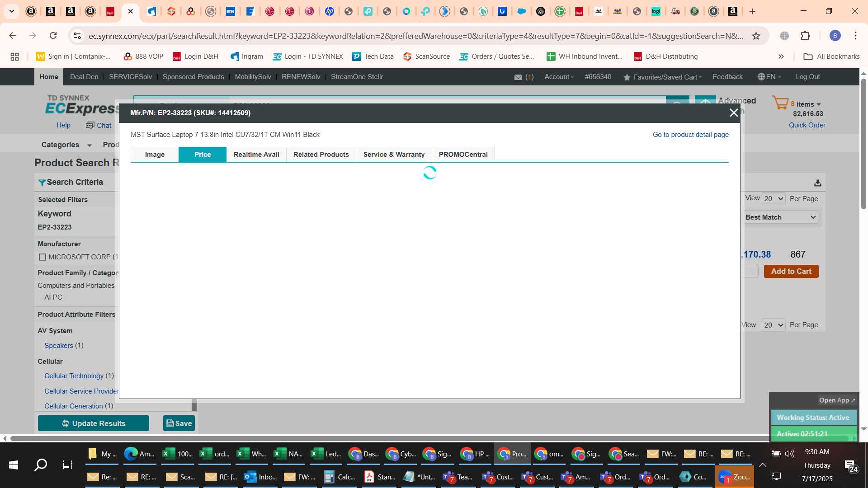
Task: Click the Favorites star icon
Action: [627, 78]
